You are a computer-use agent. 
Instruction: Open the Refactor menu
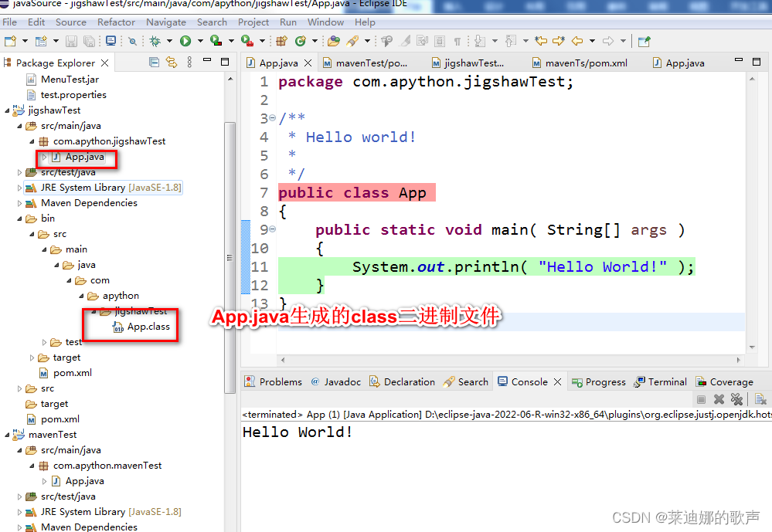[116, 22]
